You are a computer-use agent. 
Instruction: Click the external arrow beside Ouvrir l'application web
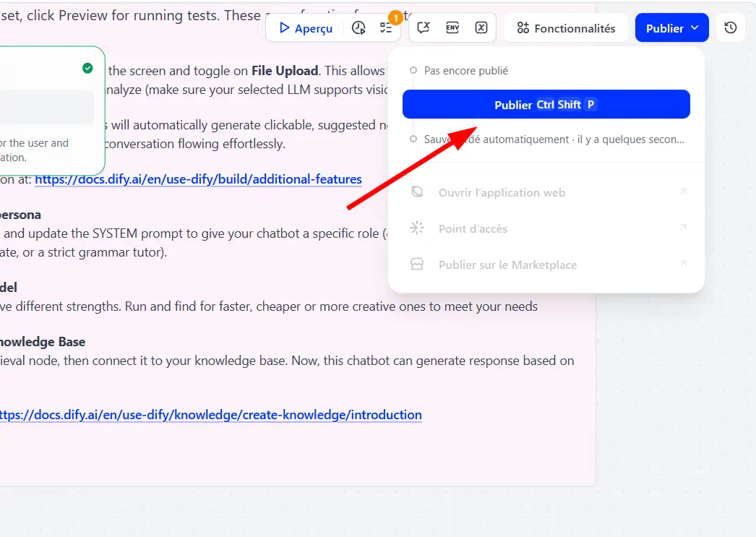tap(683, 192)
